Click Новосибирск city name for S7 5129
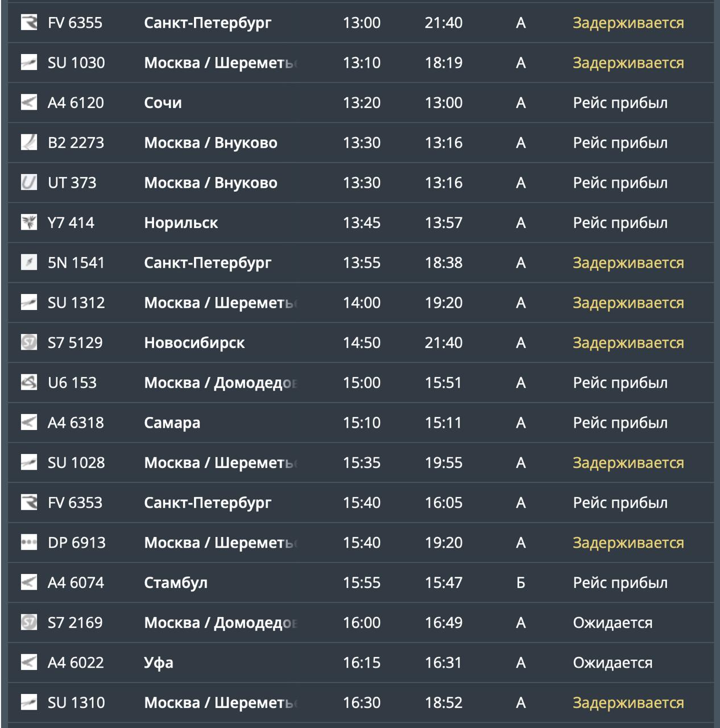Screen dimensions: 720x728 (194, 343)
